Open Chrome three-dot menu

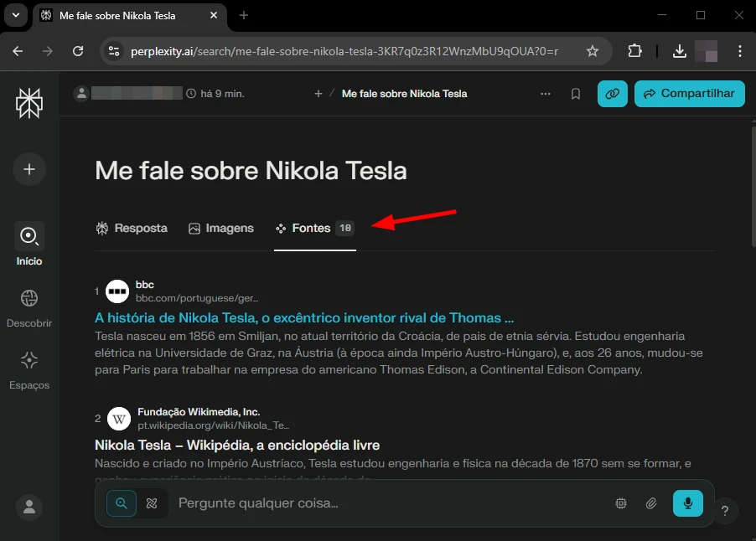[739, 51]
